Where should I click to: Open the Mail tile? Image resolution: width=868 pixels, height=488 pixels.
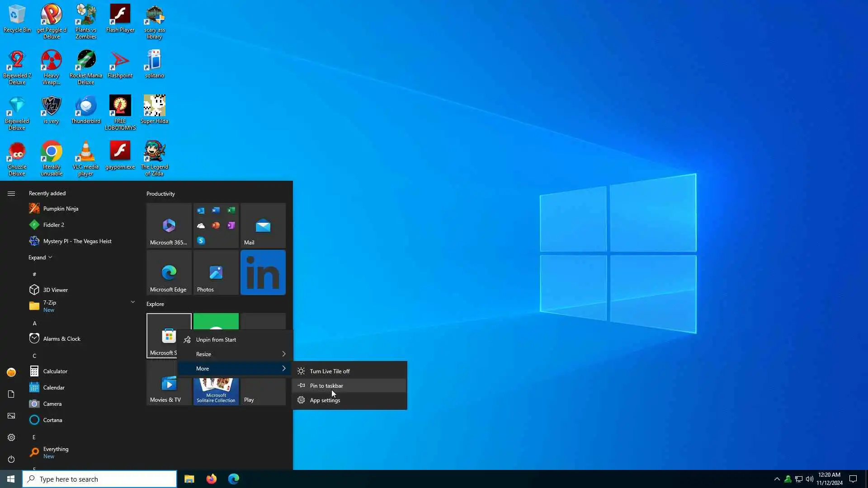click(x=263, y=225)
